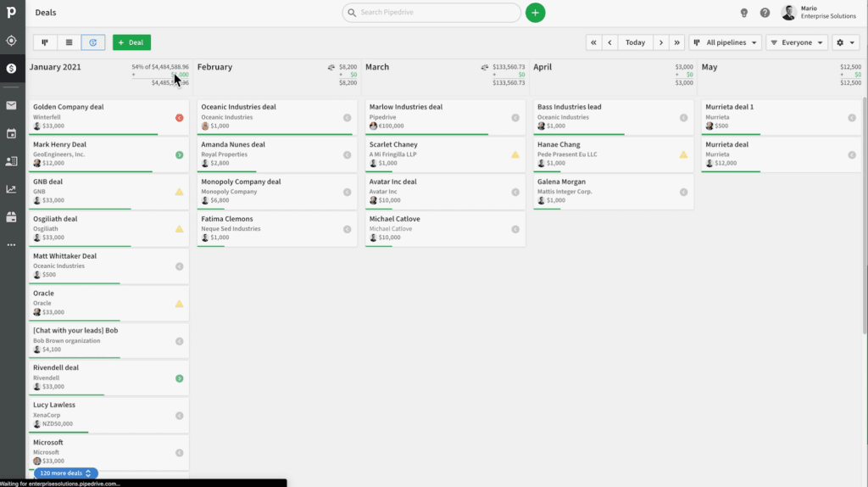
Task: Open Mario's user account menu
Action: tap(819, 12)
